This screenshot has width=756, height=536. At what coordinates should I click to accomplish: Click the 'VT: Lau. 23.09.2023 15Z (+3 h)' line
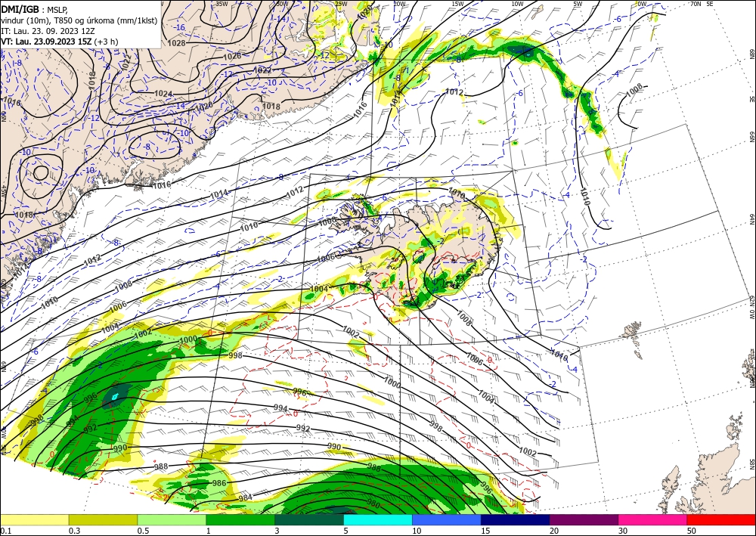coord(59,42)
